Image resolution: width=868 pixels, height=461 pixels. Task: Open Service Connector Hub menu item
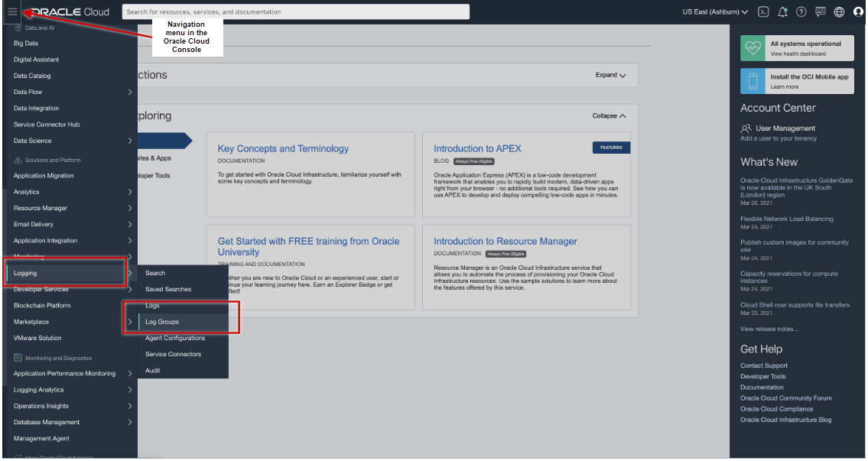[47, 125]
